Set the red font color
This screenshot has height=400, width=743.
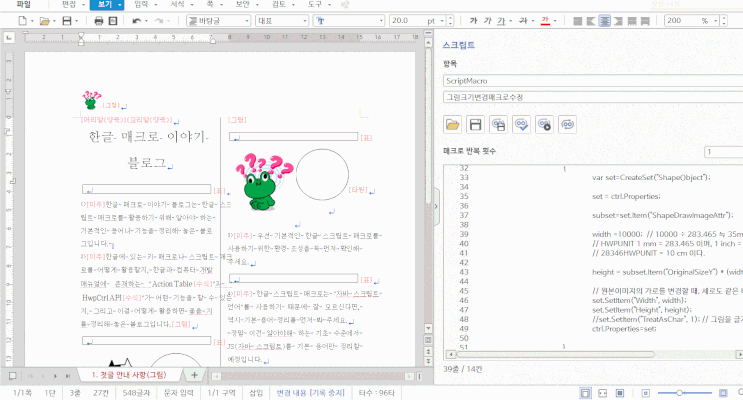[545, 21]
